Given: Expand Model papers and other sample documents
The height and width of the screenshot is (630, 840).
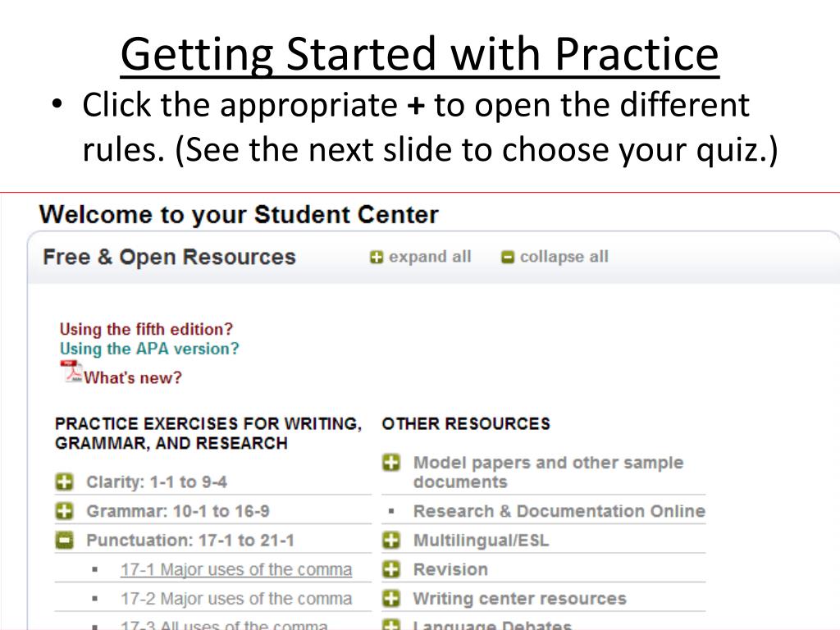Looking at the screenshot, I should (x=392, y=463).
